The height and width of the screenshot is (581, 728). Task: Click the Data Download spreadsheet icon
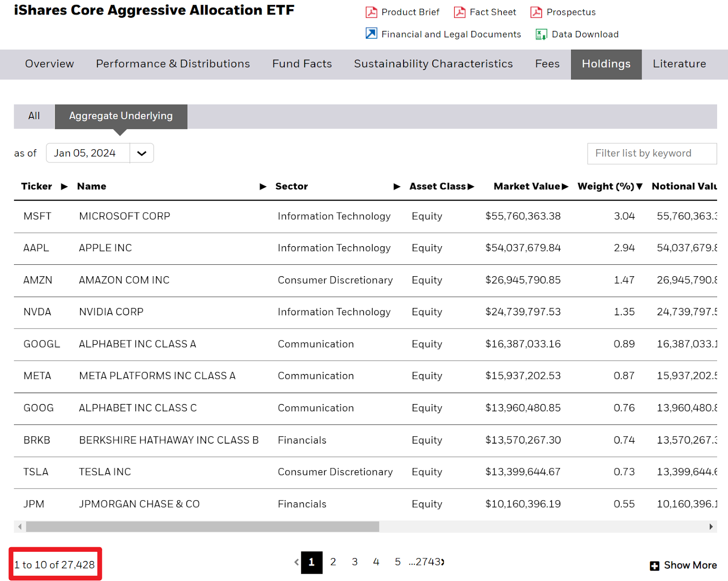click(x=541, y=35)
